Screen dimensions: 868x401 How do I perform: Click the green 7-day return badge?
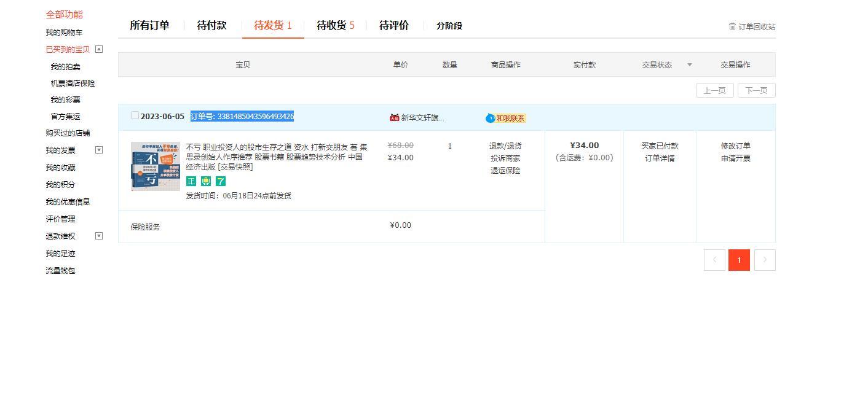point(221,181)
